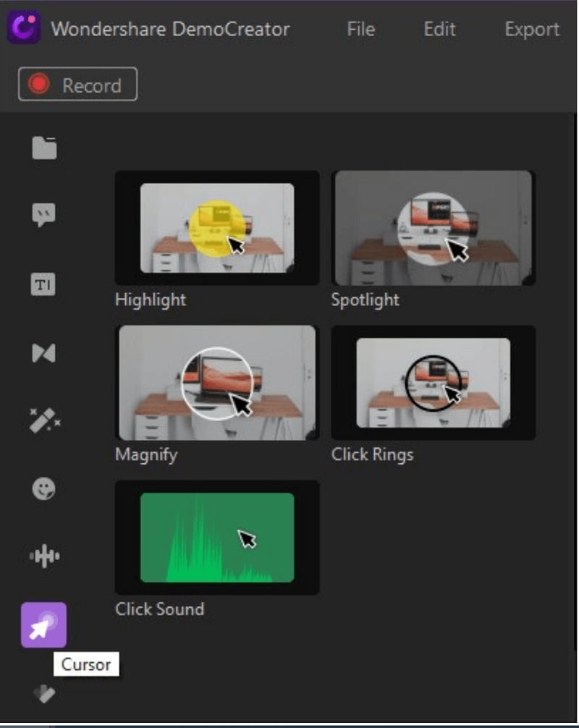Open the Annotations speech bubble icon

click(43, 214)
